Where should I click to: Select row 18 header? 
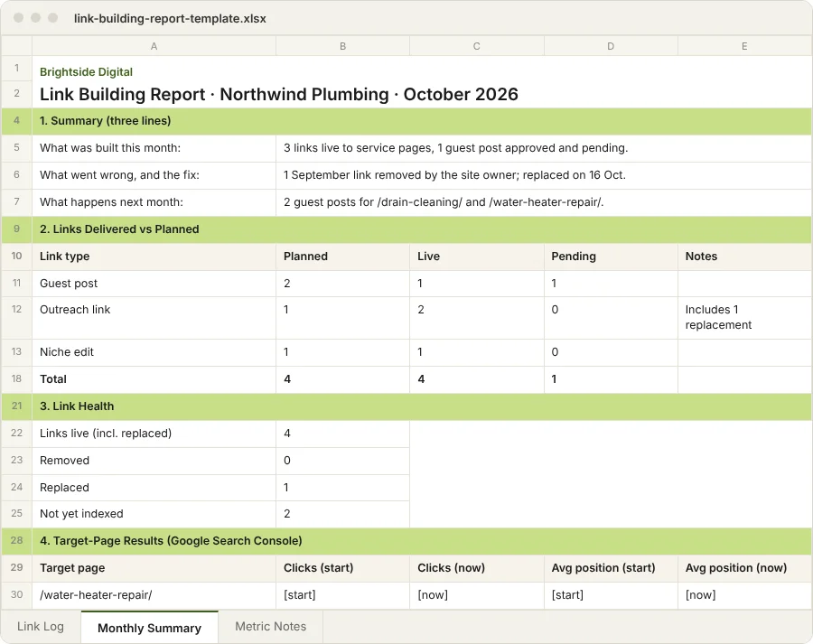point(16,379)
